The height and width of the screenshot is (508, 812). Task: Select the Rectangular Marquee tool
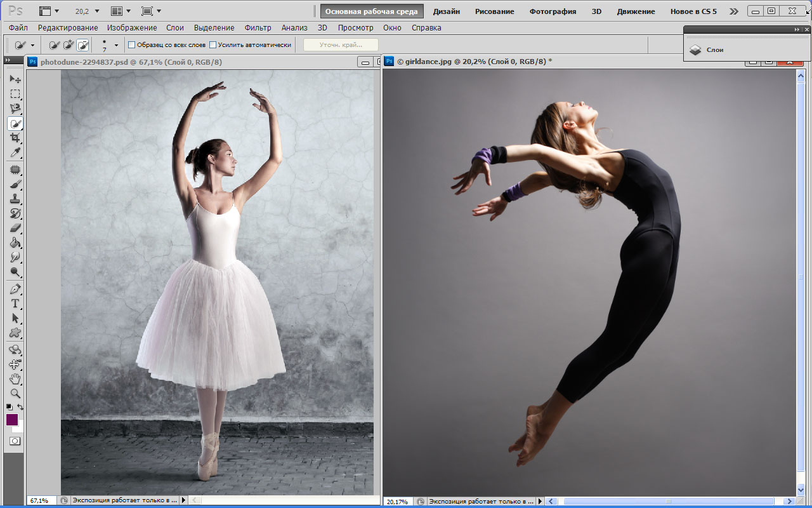click(15, 94)
